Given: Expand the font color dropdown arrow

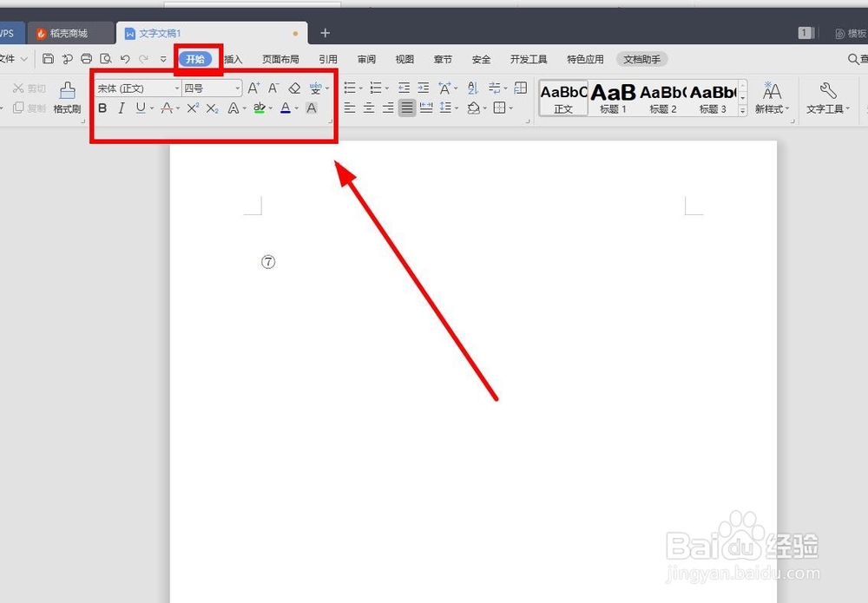Looking at the screenshot, I should pyautogui.click(x=295, y=108).
